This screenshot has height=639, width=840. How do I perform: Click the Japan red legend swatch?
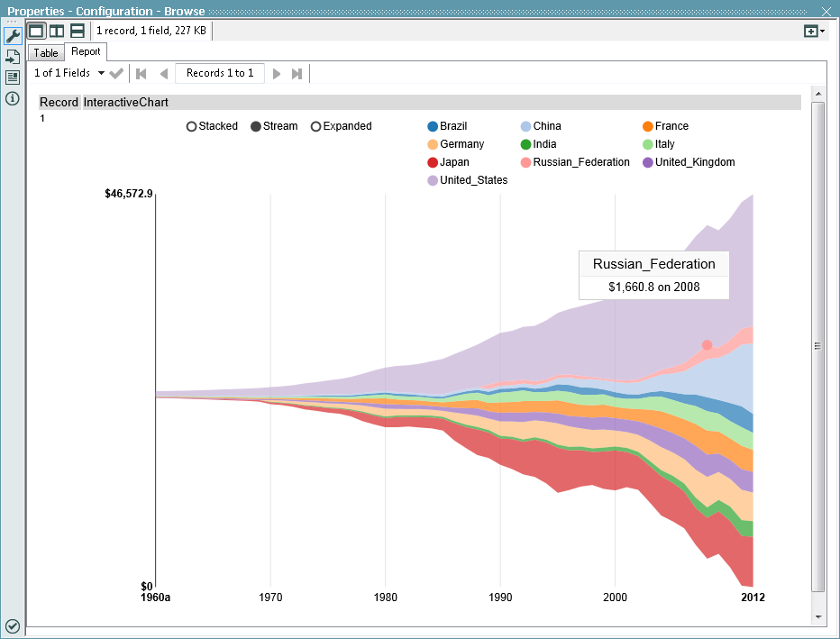click(433, 162)
